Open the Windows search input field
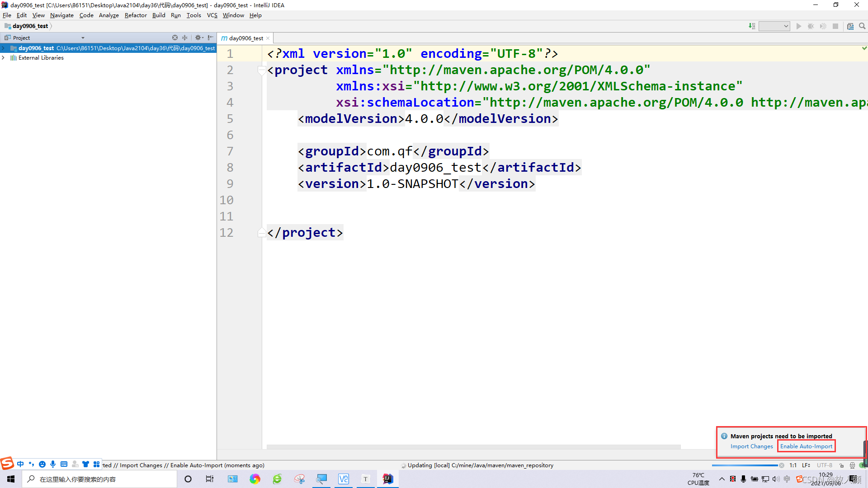This screenshot has width=868, height=488. pyautogui.click(x=99, y=479)
